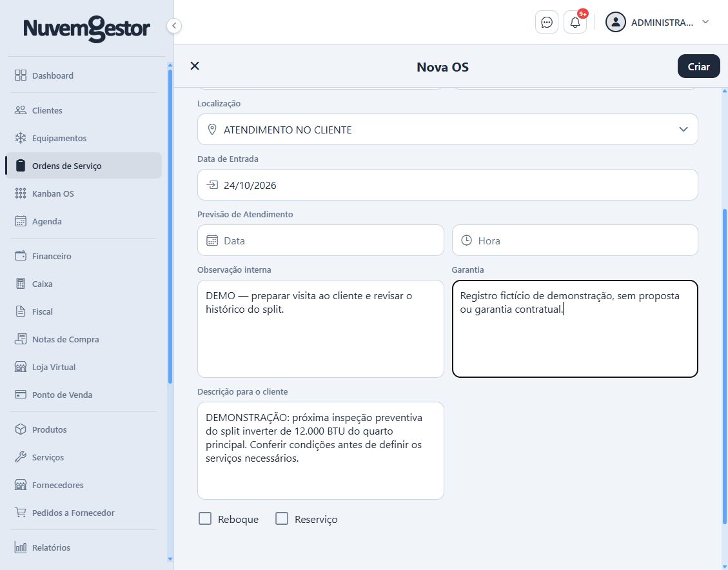This screenshot has width=728, height=570.
Task: Click the sidebar vertical scrollbar
Action: pos(170,226)
